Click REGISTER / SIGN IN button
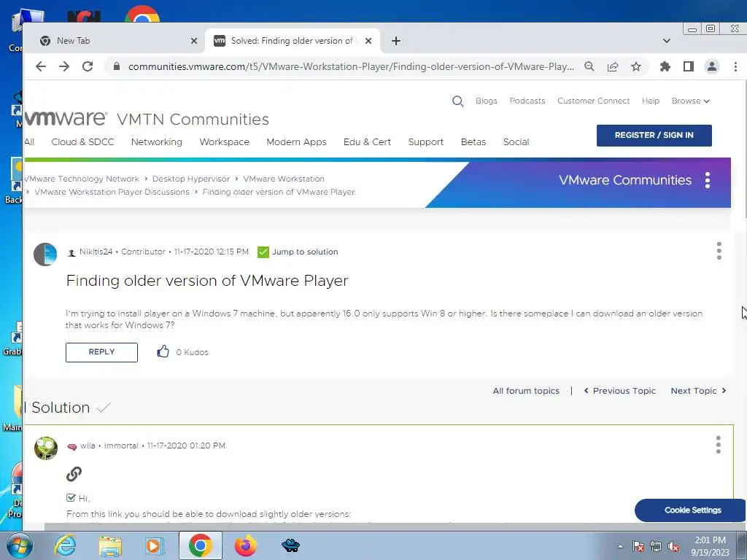 coord(654,135)
